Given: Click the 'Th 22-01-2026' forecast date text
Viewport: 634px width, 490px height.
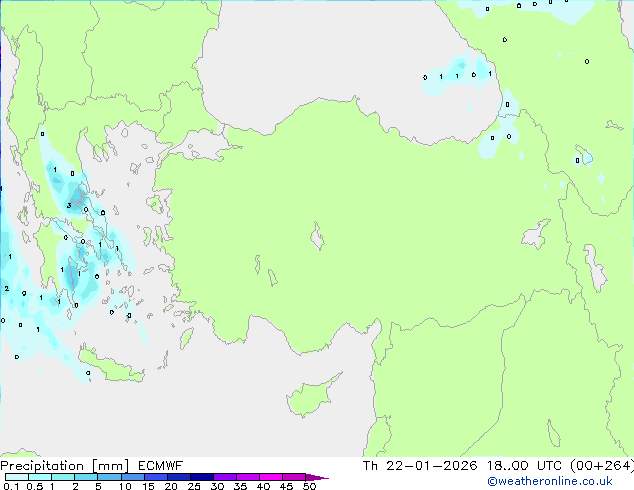Looking at the screenshot, I should point(420,466).
